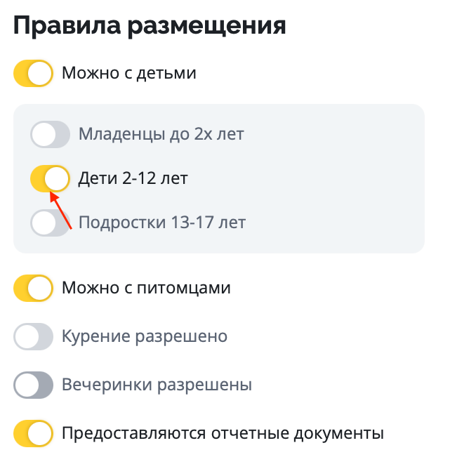Viewport: 476px width, 476px height.
Task: Turn off the 'Дети 2-12 лет' toggle
Action: [x=51, y=178]
